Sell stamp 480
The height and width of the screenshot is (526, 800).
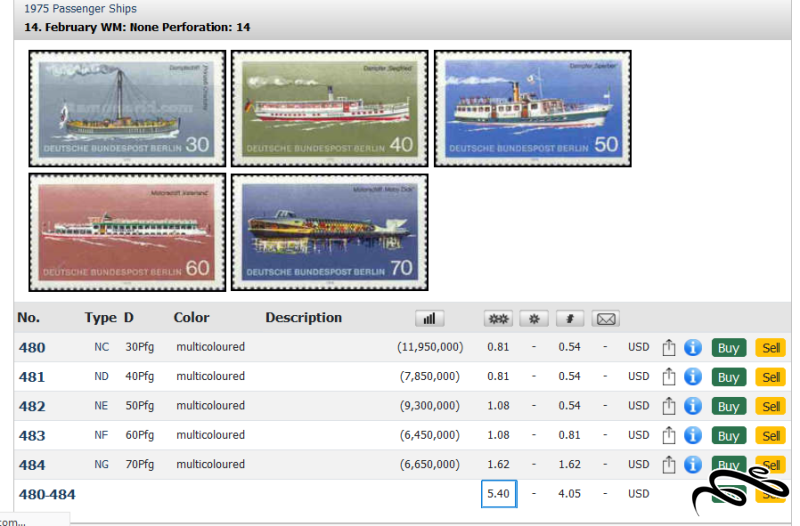[x=770, y=348]
